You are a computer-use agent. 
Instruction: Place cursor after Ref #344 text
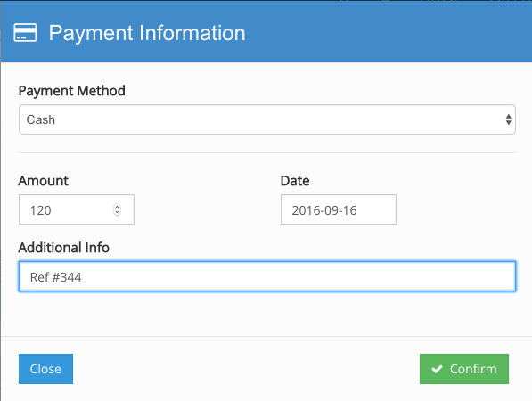[83, 277]
